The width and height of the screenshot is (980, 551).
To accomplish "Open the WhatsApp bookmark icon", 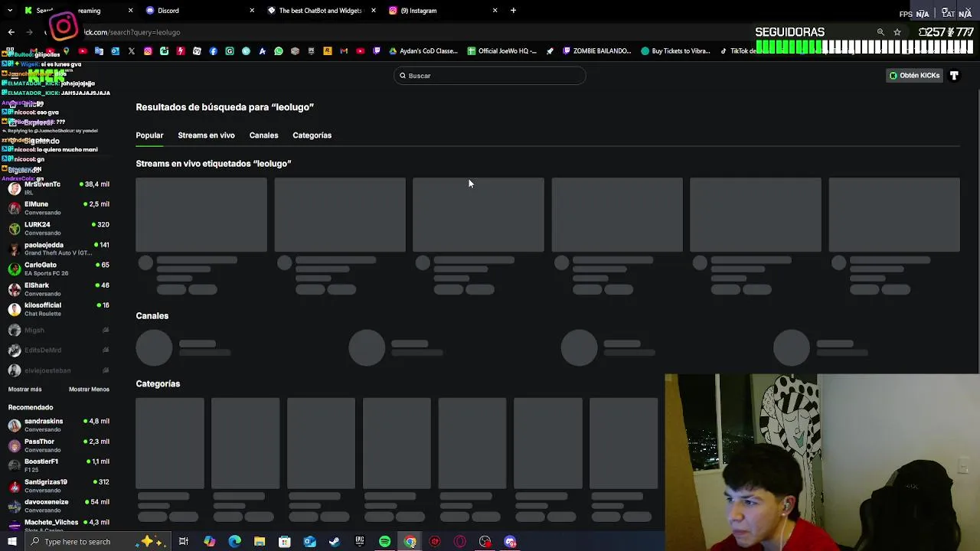I will point(279,51).
